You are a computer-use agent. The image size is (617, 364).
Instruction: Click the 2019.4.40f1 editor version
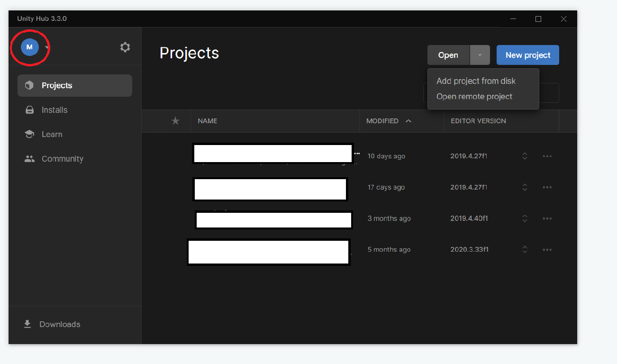[x=469, y=218]
